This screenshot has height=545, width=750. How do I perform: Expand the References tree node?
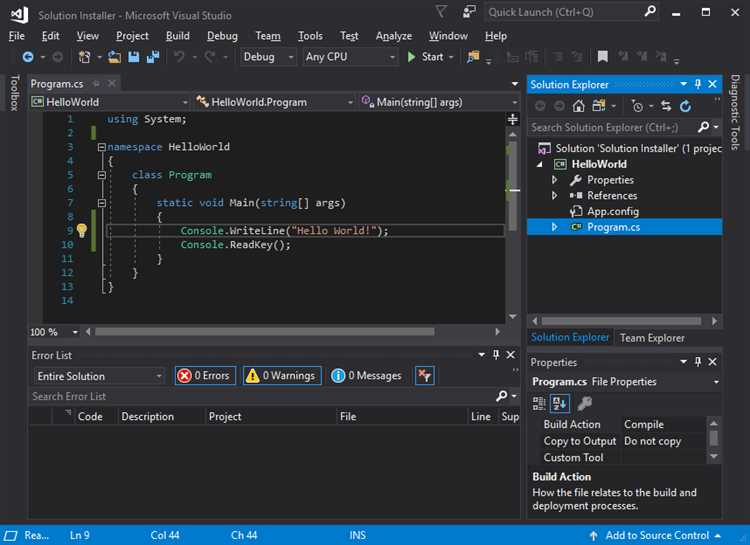coord(554,196)
